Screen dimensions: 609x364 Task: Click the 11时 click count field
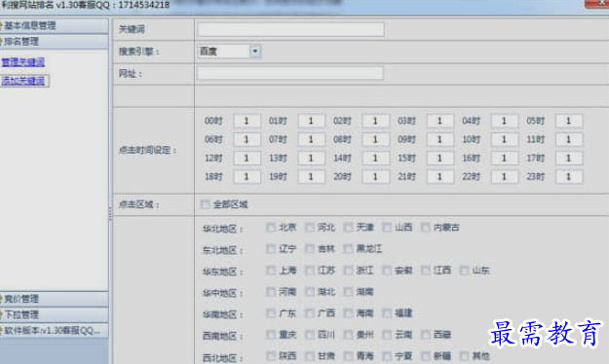tap(569, 140)
